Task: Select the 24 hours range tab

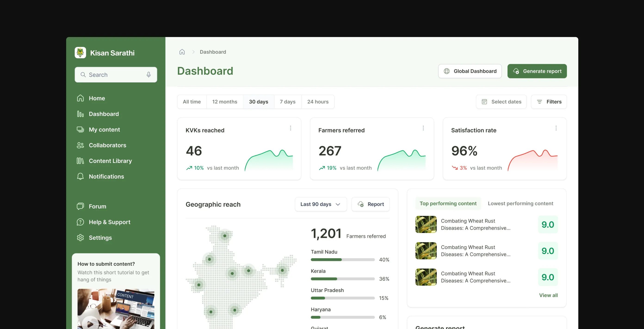Action: point(318,102)
